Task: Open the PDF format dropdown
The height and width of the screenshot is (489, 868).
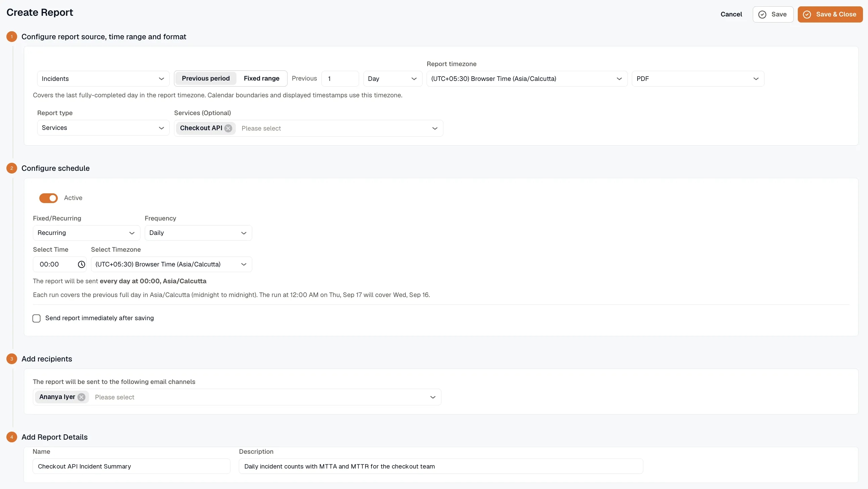Action: pyautogui.click(x=698, y=79)
